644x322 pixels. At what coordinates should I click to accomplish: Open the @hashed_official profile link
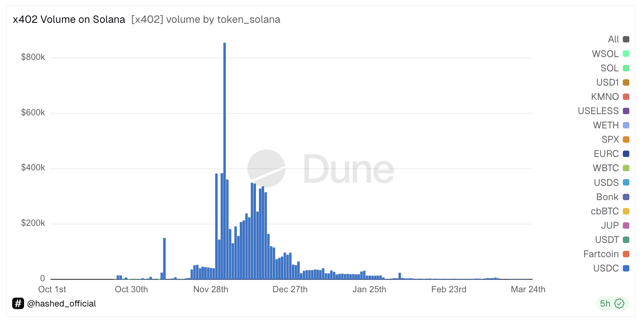62,303
